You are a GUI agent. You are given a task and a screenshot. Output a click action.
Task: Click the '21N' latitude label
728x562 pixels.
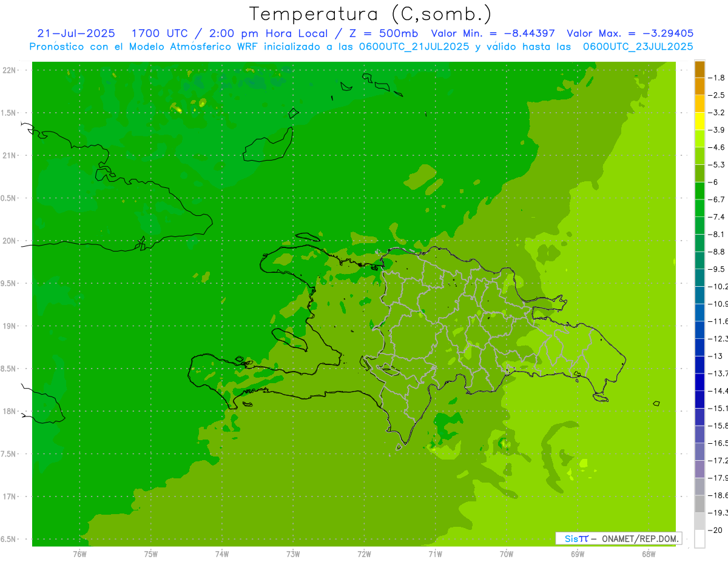pos(10,156)
